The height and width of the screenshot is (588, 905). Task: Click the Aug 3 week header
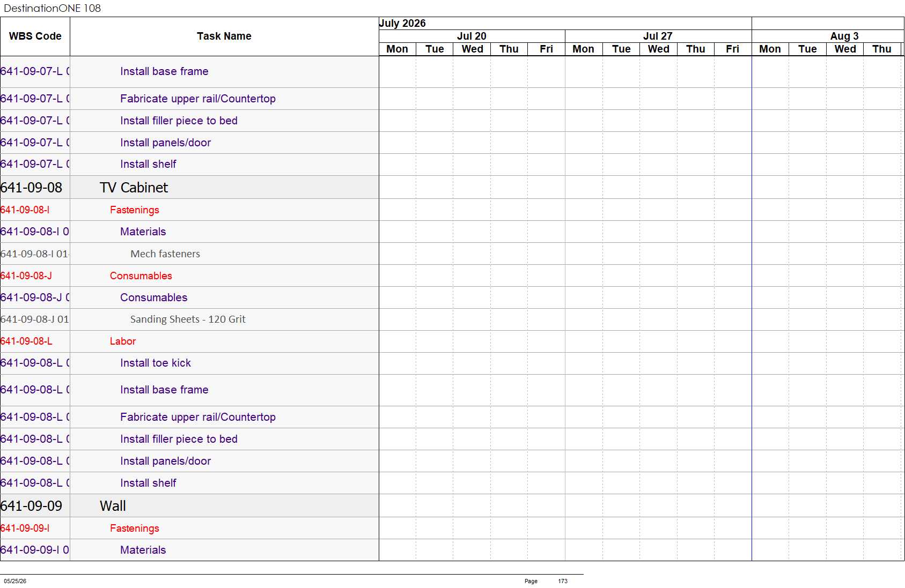pos(844,36)
